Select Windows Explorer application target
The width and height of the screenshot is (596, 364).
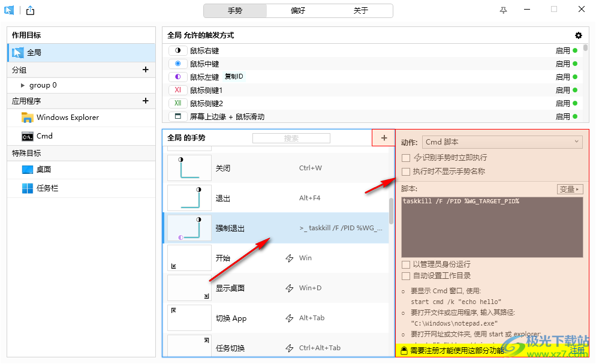pos(82,118)
